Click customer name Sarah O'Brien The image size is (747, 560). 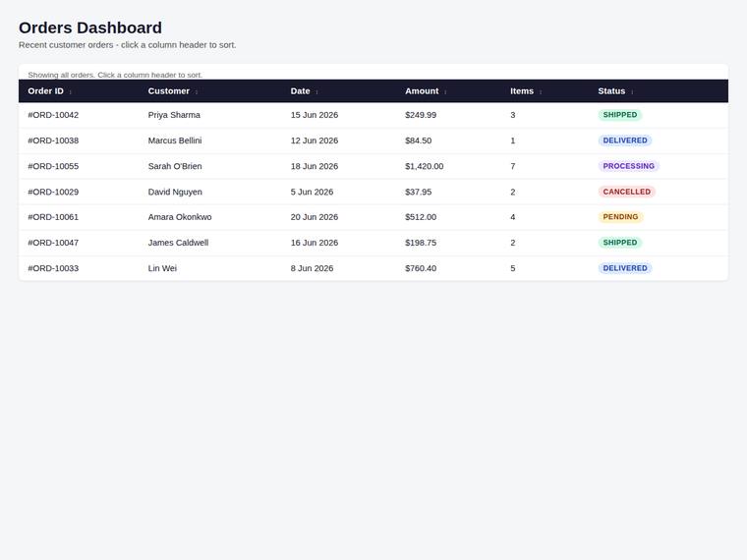coord(175,166)
